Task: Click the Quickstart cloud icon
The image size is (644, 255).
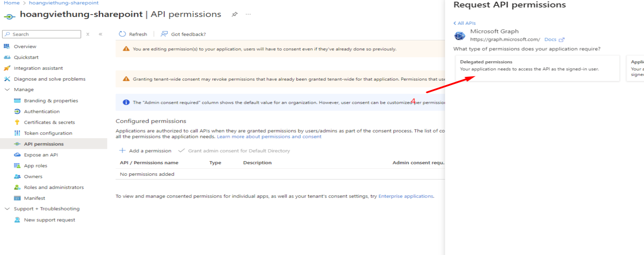Action: [x=7, y=57]
